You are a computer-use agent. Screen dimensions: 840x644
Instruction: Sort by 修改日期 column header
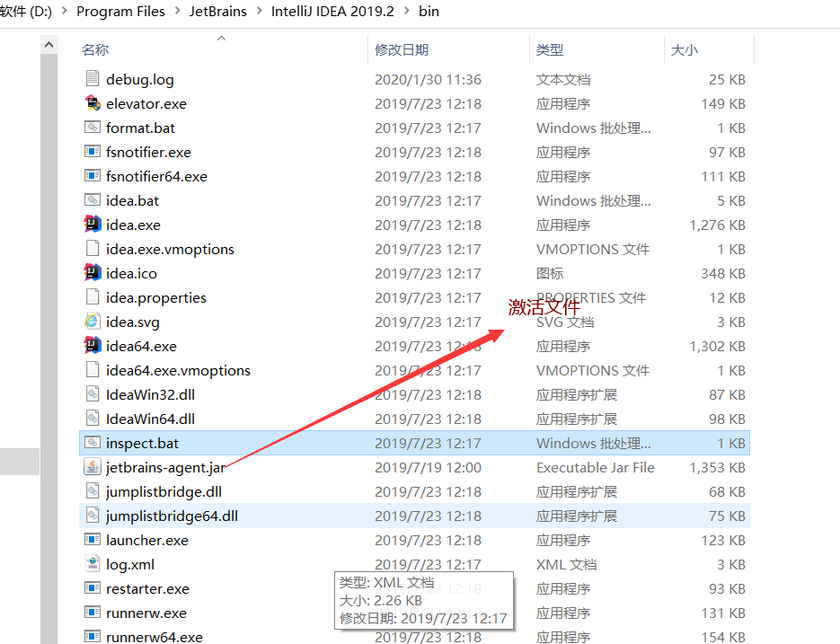pos(402,49)
